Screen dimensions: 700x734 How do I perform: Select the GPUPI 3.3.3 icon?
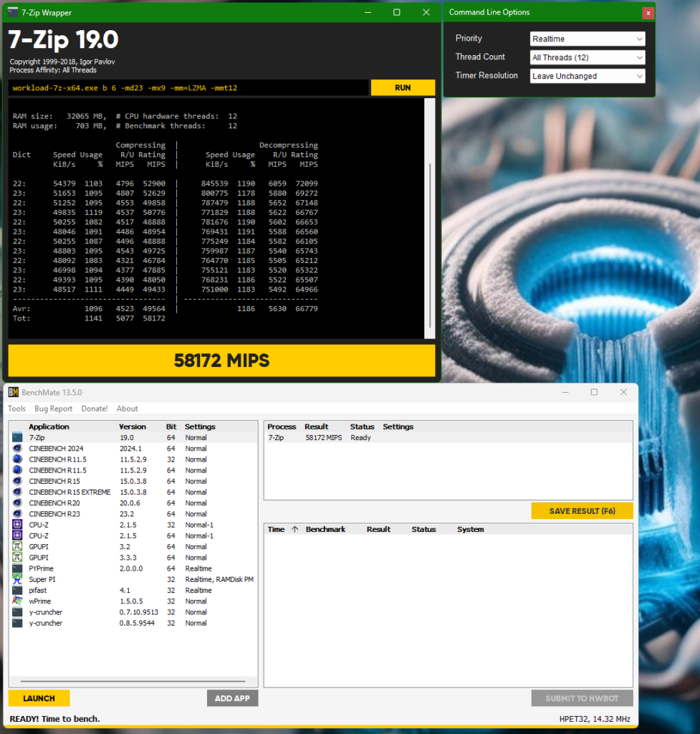17,557
